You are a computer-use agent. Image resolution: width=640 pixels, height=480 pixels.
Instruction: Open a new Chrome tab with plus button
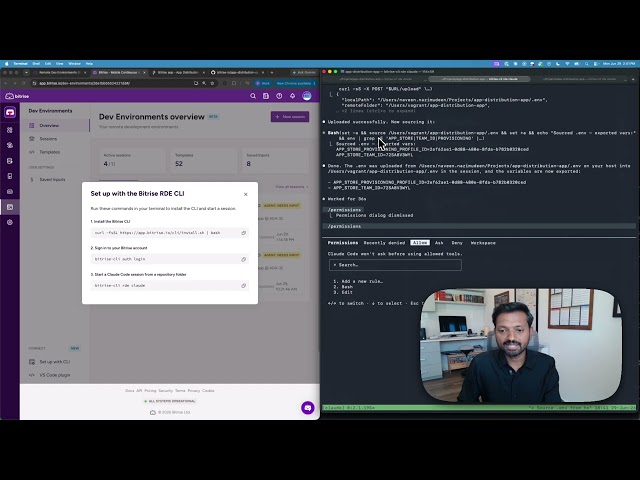click(x=272, y=73)
